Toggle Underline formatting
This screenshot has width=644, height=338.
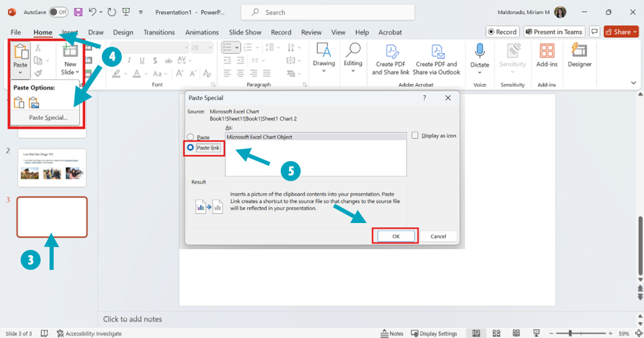click(142, 61)
